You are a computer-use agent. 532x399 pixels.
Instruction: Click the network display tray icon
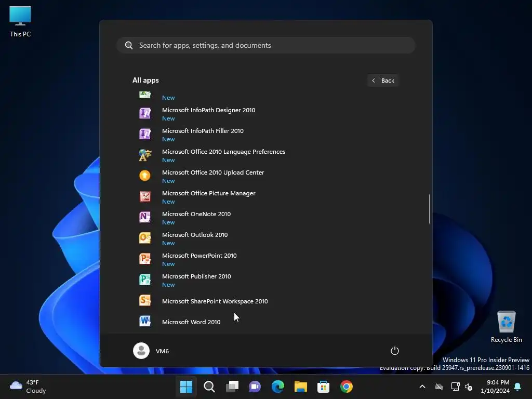point(455,387)
